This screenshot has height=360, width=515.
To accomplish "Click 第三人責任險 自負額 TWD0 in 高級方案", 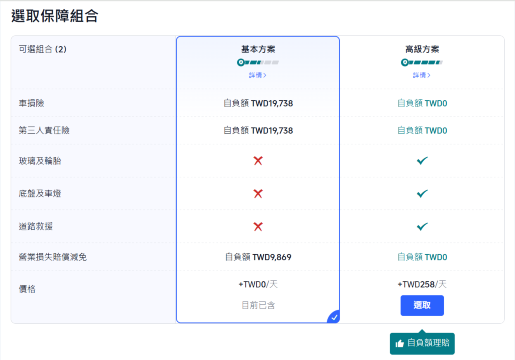I will coord(422,130).
